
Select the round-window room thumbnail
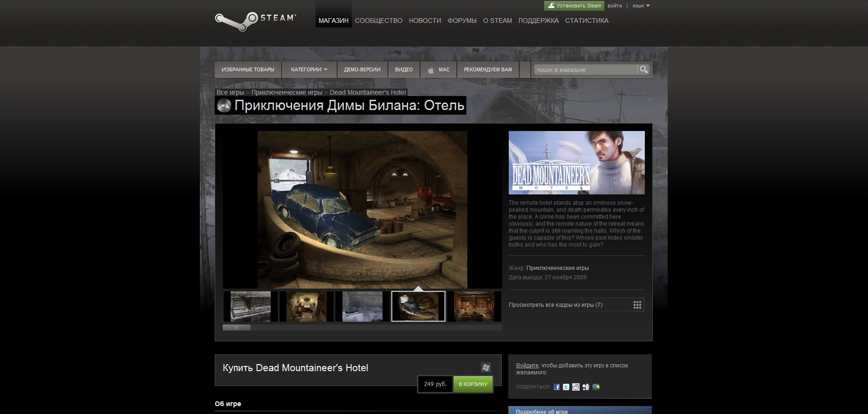[x=307, y=307]
